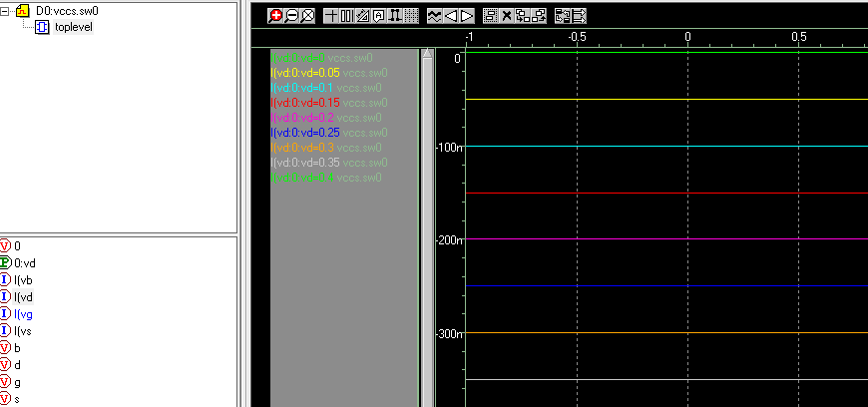Click the legend panel vertical scrollbar track
868x407 pixels.
click(x=427, y=232)
